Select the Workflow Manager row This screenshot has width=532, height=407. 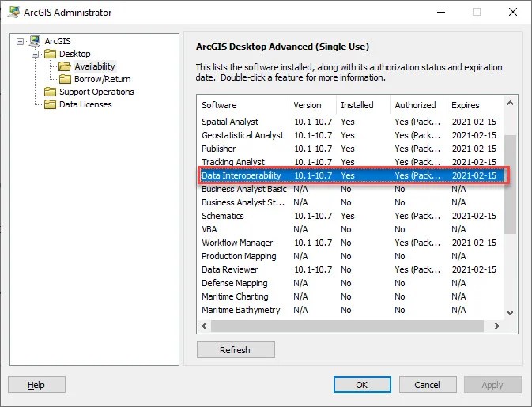coord(351,243)
